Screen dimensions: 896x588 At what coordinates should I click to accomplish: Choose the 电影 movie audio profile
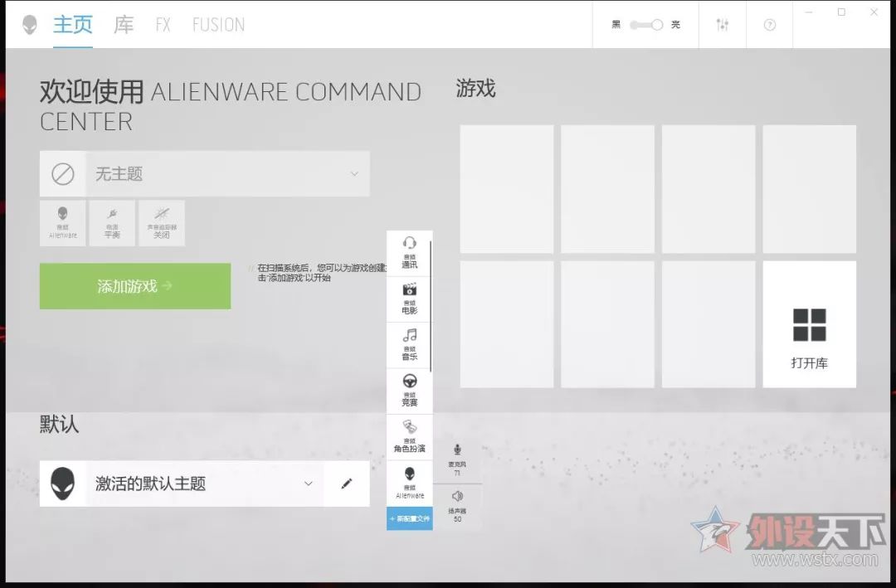(x=409, y=299)
